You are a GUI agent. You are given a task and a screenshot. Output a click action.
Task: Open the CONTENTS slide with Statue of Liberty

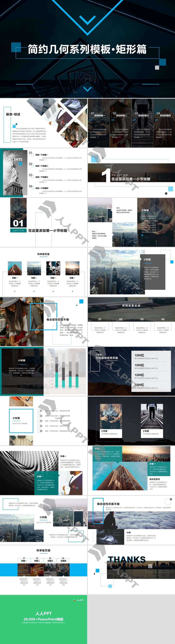point(44,172)
